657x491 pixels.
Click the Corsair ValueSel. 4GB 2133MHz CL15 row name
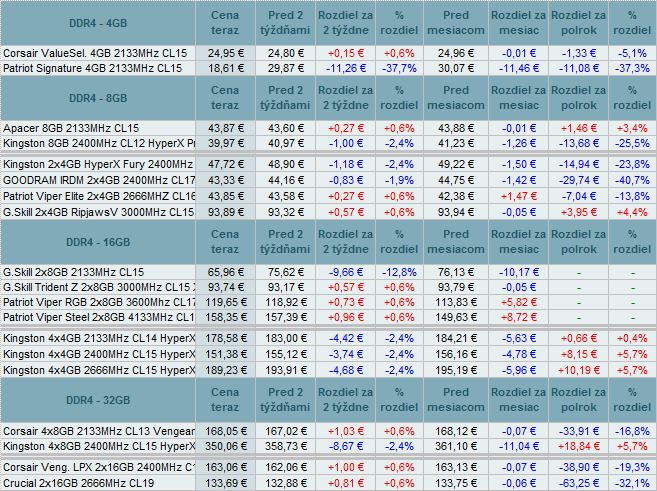tap(95, 53)
